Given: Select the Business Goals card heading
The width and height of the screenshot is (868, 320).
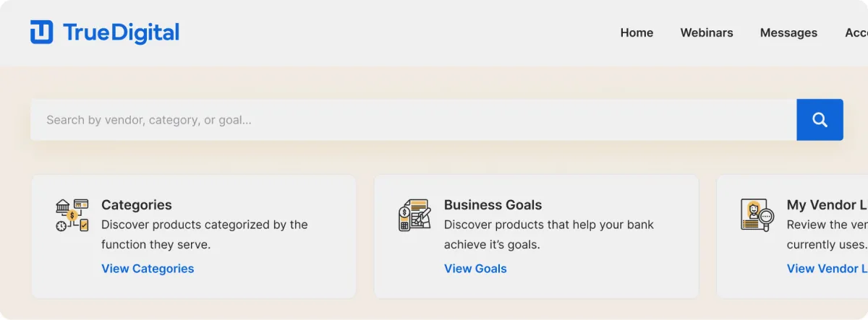Looking at the screenshot, I should pyautogui.click(x=493, y=205).
